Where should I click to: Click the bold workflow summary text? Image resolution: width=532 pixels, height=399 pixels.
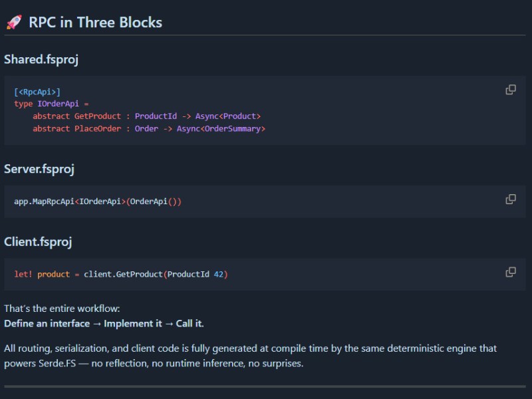coord(103,324)
